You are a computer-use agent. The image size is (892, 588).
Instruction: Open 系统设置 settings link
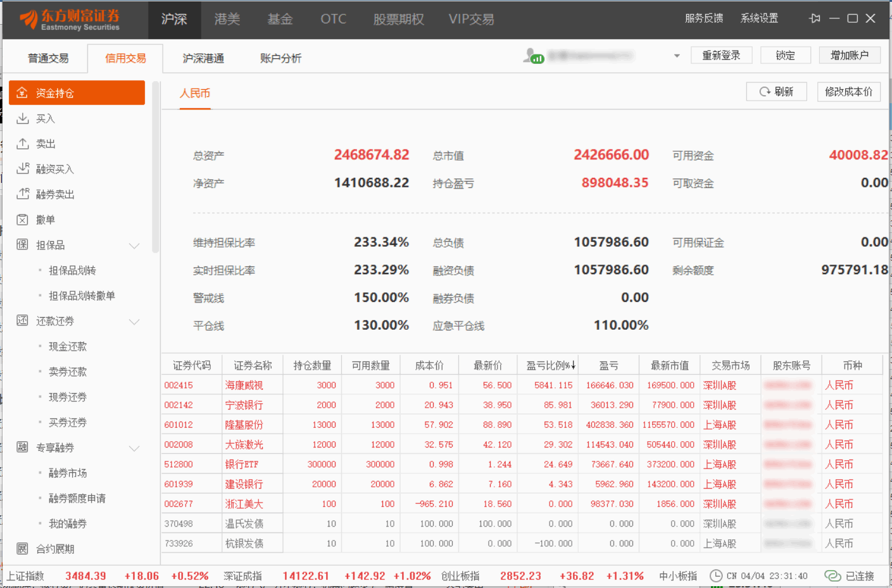759,18
